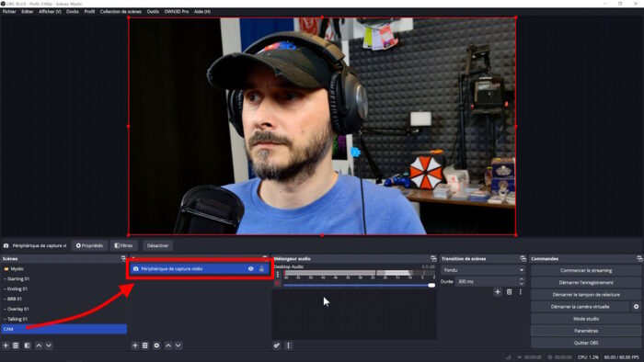Undock the Commandes panel

pyautogui.click(x=639, y=259)
